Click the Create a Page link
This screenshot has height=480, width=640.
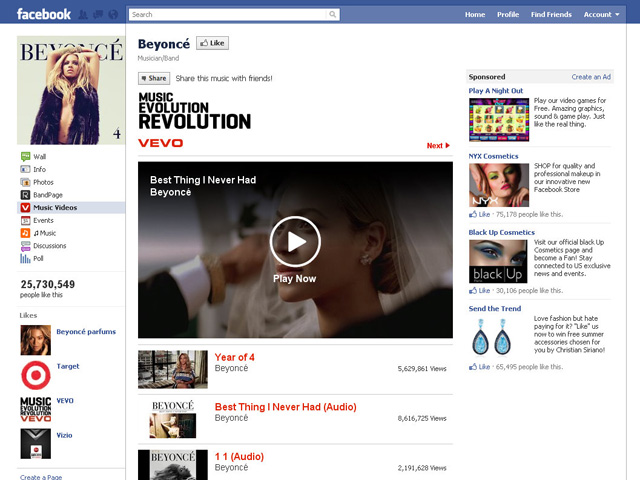click(41, 477)
